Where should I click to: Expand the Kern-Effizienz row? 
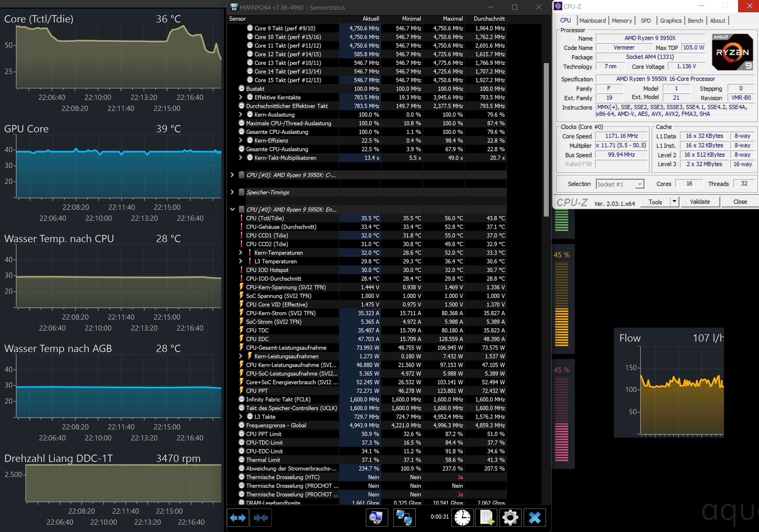(241, 140)
